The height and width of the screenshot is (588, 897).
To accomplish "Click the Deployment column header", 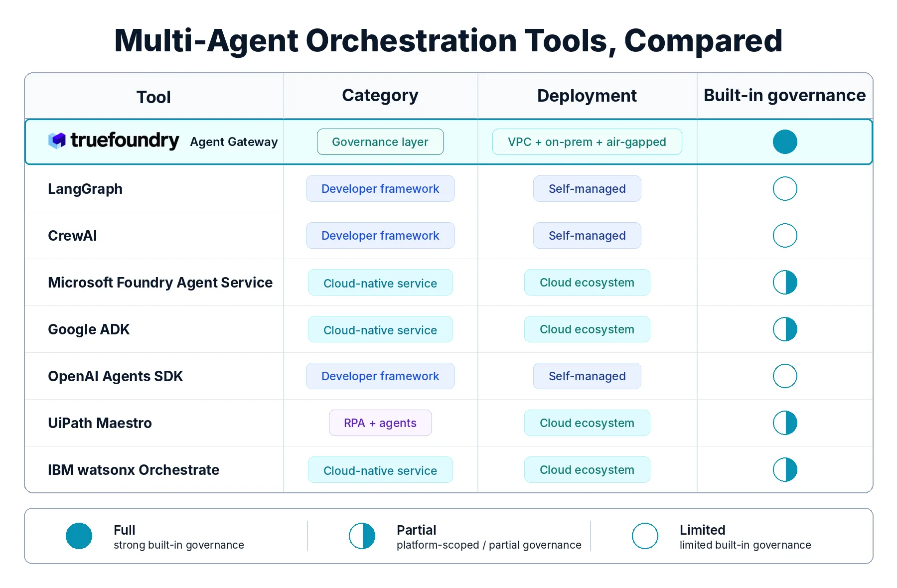I will (587, 96).
